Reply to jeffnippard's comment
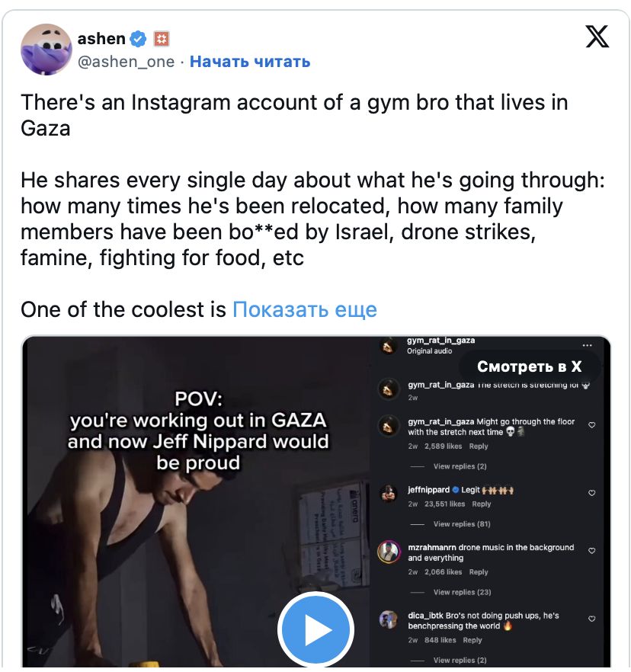 pyautogui.click(x=482, y=504)
